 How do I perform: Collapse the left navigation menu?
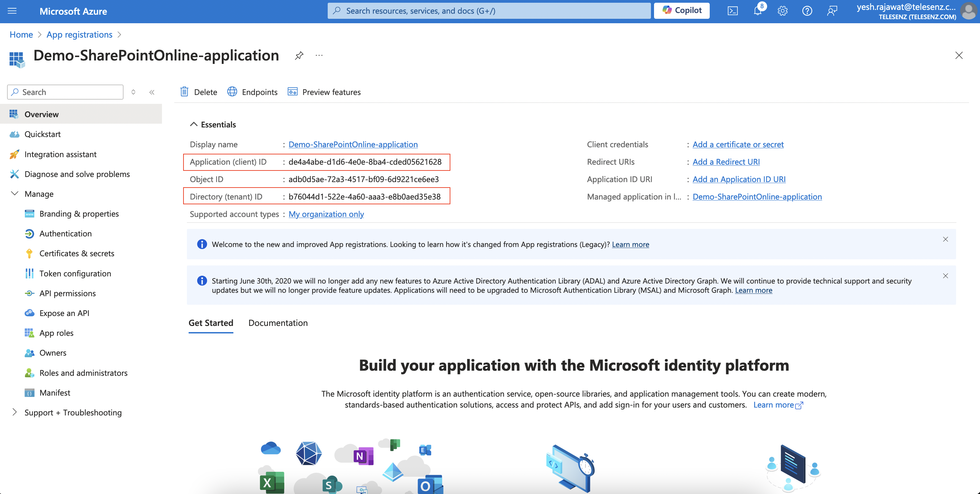coord(152,92)
